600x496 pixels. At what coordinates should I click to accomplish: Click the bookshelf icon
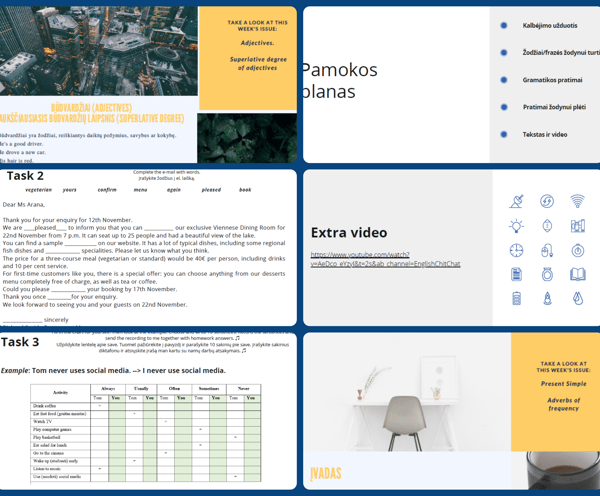pos(578,226)
